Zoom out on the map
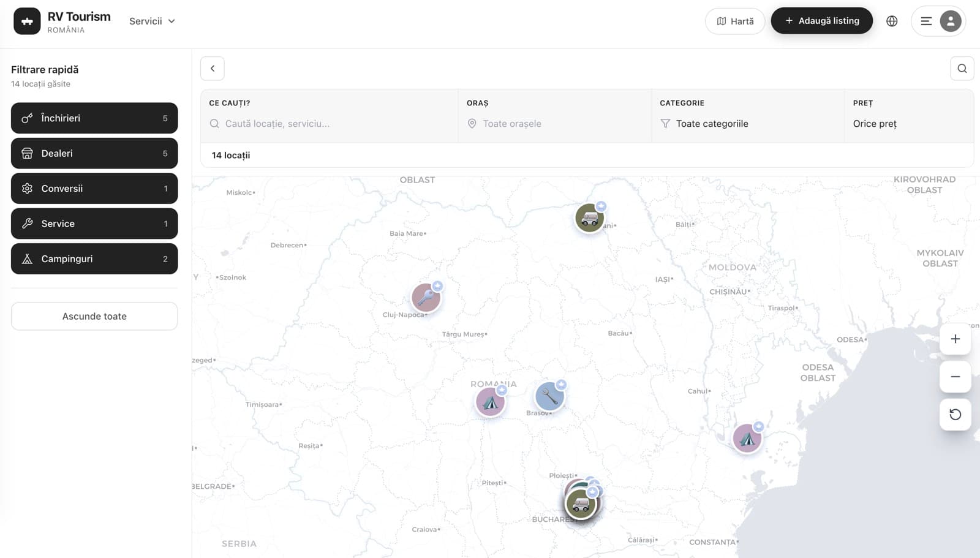980x558 pixels. 955,377
